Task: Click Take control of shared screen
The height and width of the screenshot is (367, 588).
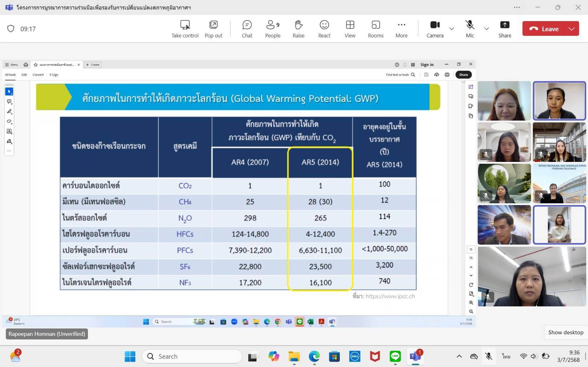Action: pyautogui.click(x=185, y=29)
